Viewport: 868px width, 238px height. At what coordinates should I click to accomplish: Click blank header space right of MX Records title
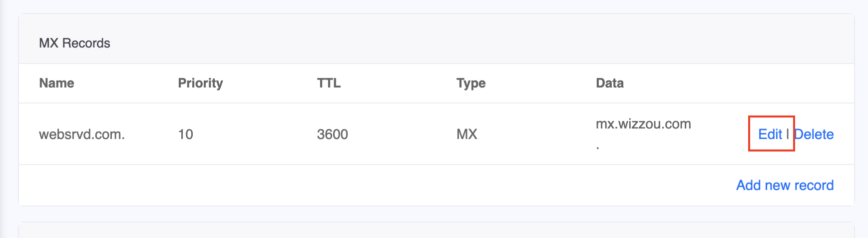point(449,43)
